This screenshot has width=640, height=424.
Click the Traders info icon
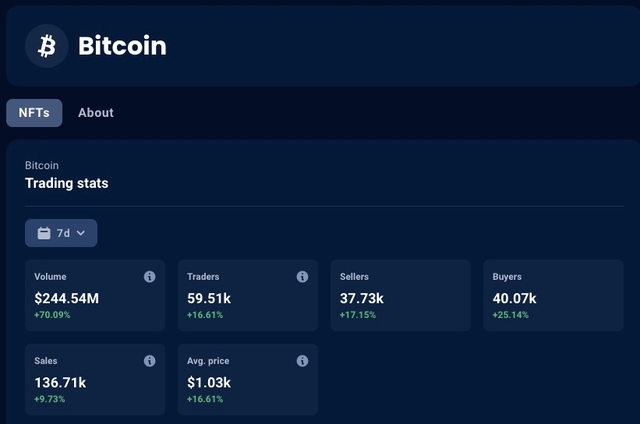tap(303, 276)
